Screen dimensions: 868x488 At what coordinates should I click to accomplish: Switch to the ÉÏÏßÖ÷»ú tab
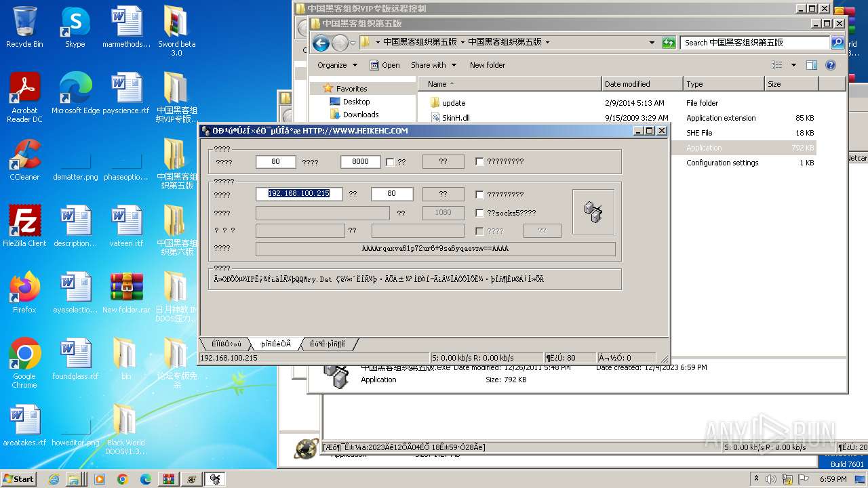coord(226,344)
